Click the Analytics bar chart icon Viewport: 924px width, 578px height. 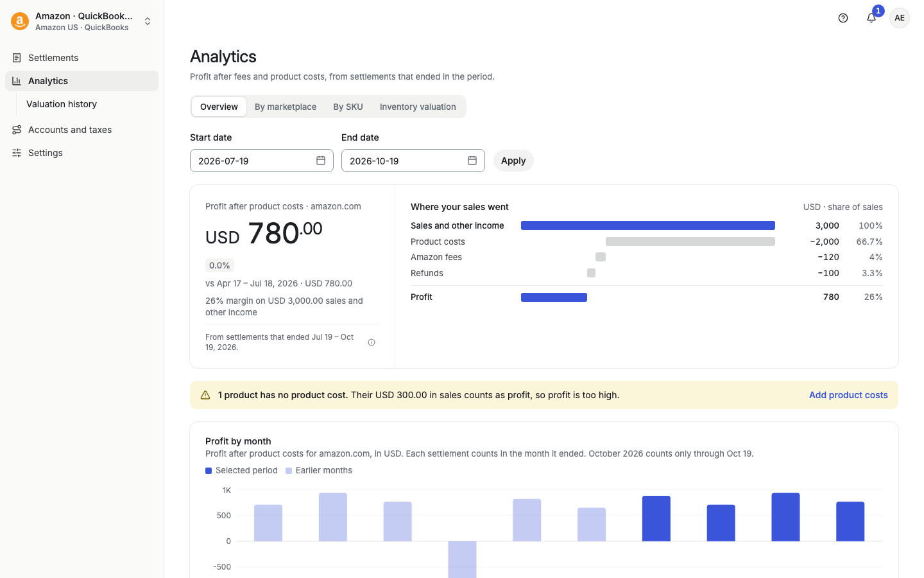[17, 81]
